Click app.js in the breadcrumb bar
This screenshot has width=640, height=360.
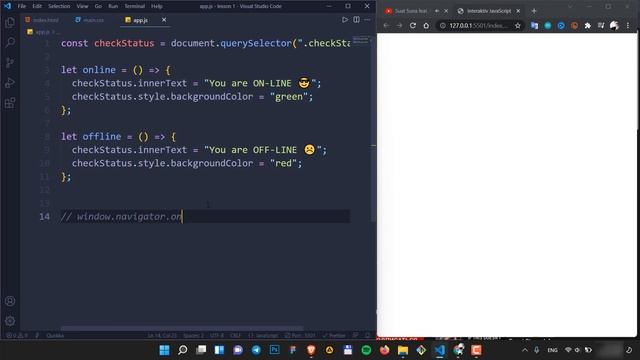[x=42, y=32]
